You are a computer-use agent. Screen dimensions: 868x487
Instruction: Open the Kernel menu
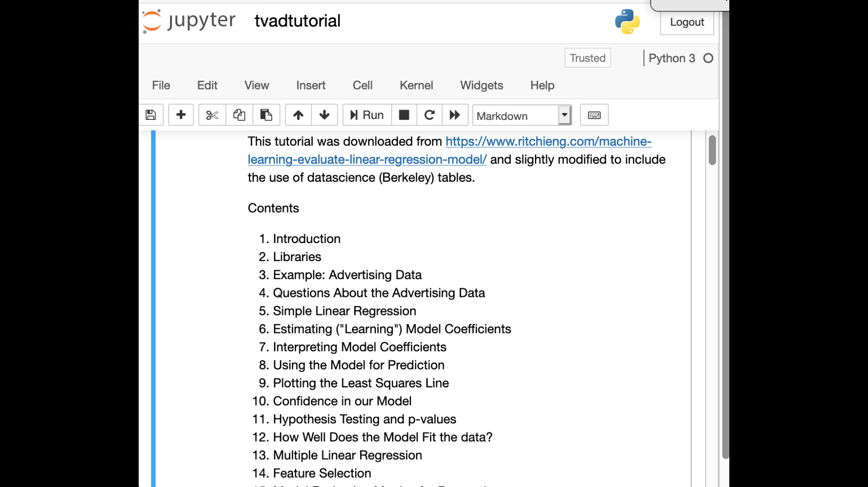tap(416, 85)
